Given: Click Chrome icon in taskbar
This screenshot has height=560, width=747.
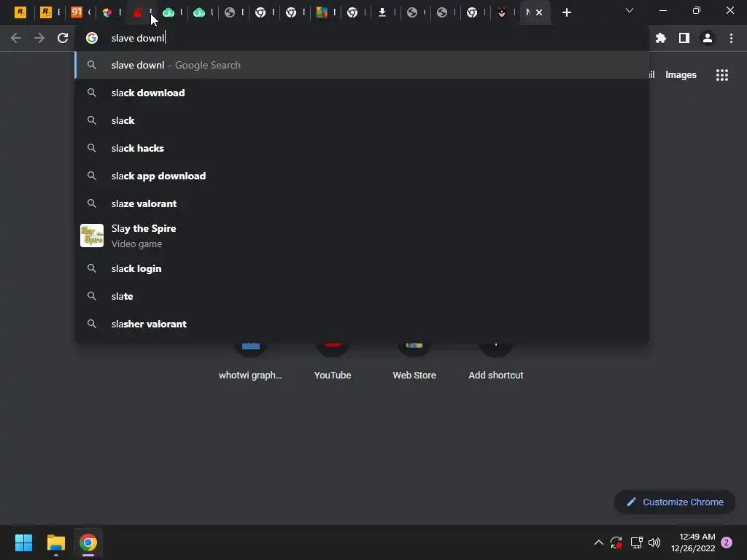Looking at the screenshot, I should pos(88,542).
